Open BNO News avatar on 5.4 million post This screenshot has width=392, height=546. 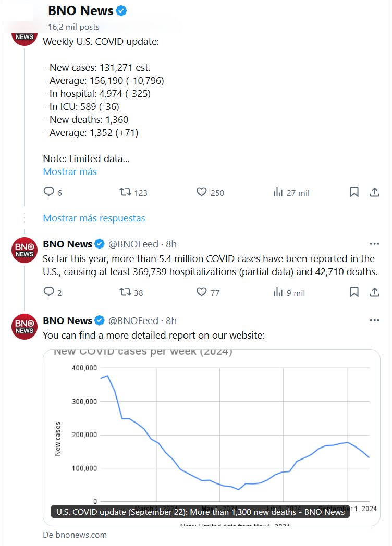click(24, 250)
